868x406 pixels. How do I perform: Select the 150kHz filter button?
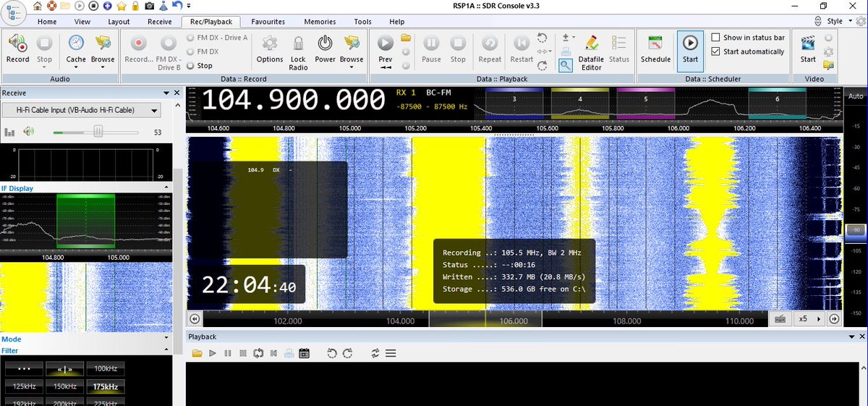64,386
